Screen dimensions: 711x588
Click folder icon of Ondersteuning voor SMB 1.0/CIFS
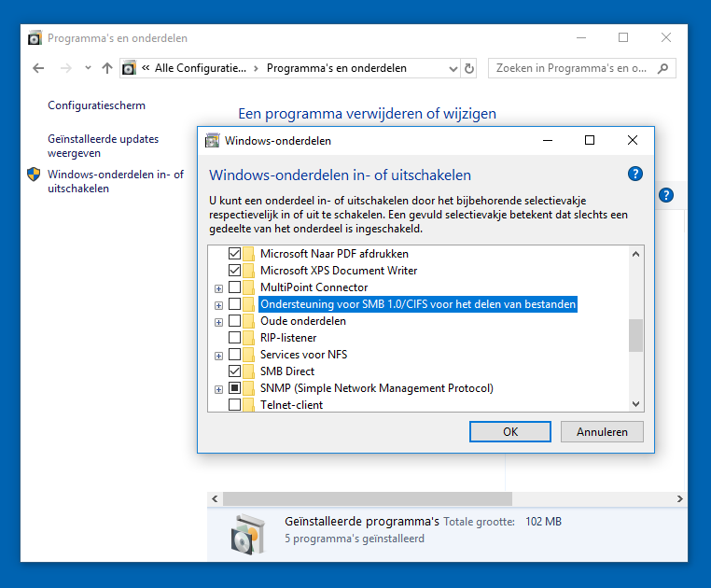point(248,303)
